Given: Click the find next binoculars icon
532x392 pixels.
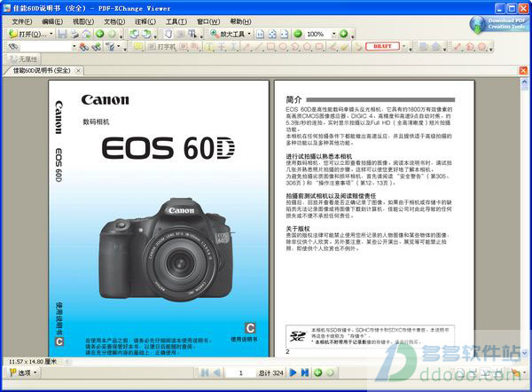Looking at the screenshot, I should (x=96, y=47).
